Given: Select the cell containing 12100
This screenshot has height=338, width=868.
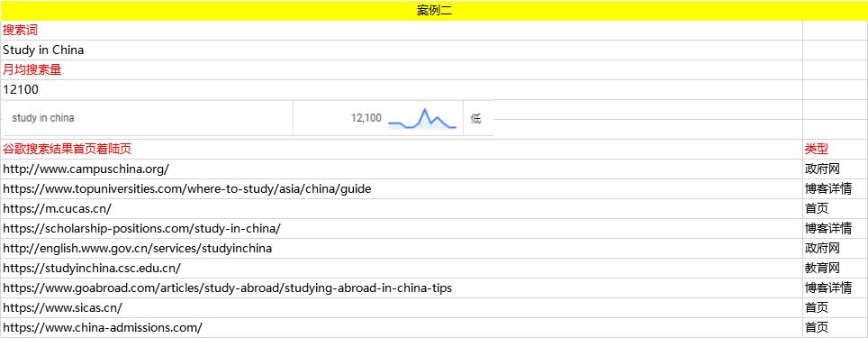Looking at the screenshot, I should 402,90.
